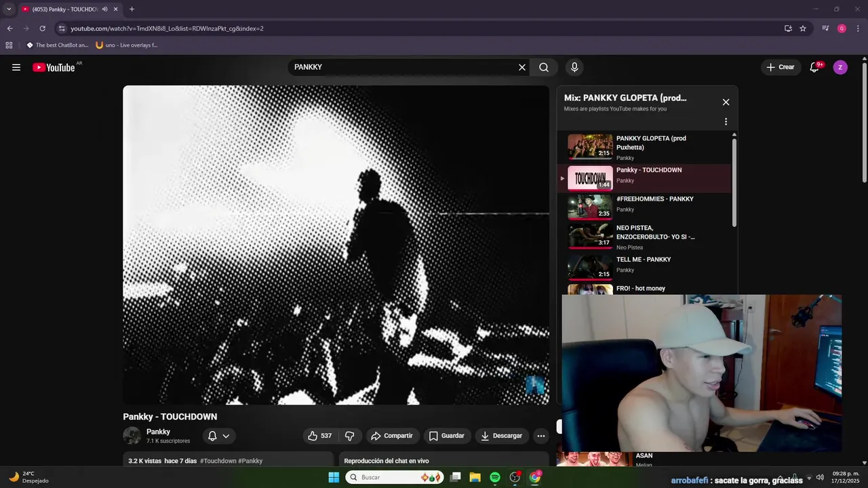The image size is (868, 488).
Task: Save the video with Guardar
Action: tap(447, 436)
